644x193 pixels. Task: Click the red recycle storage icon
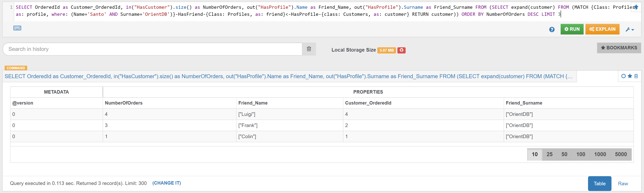[x=401, y=50]
